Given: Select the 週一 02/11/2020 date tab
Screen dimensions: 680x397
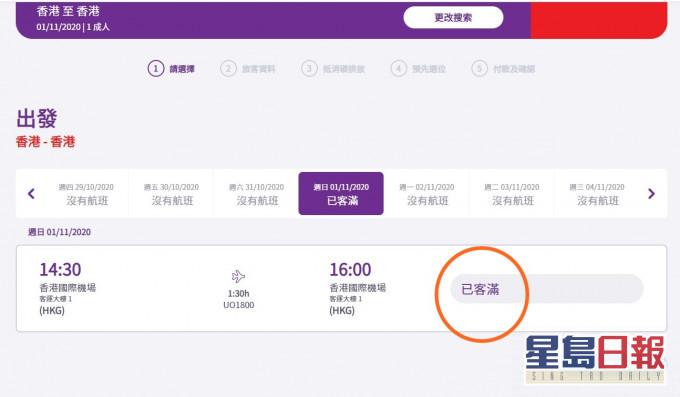Looking at the screenshot, I should pos(426,194).
